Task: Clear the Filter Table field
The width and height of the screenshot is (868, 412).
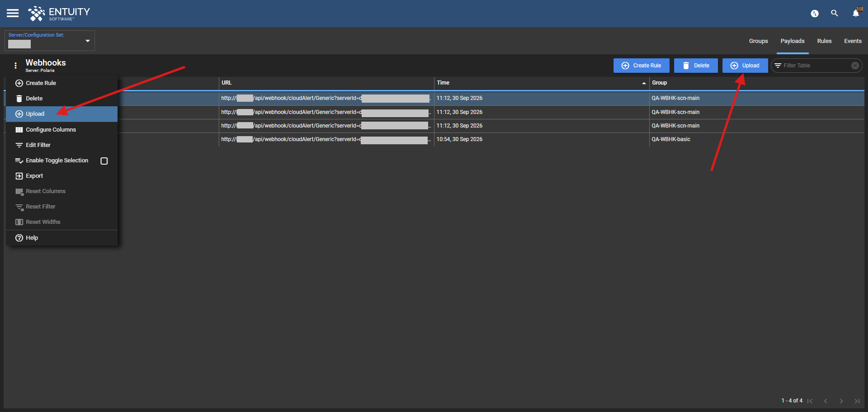Action: 855,66
